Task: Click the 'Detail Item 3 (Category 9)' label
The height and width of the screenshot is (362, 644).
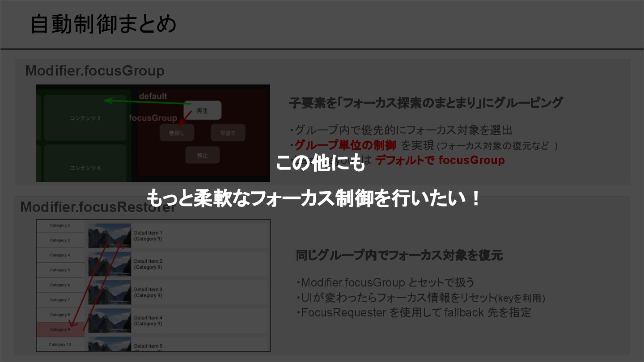Action: [x=148, y=292]
